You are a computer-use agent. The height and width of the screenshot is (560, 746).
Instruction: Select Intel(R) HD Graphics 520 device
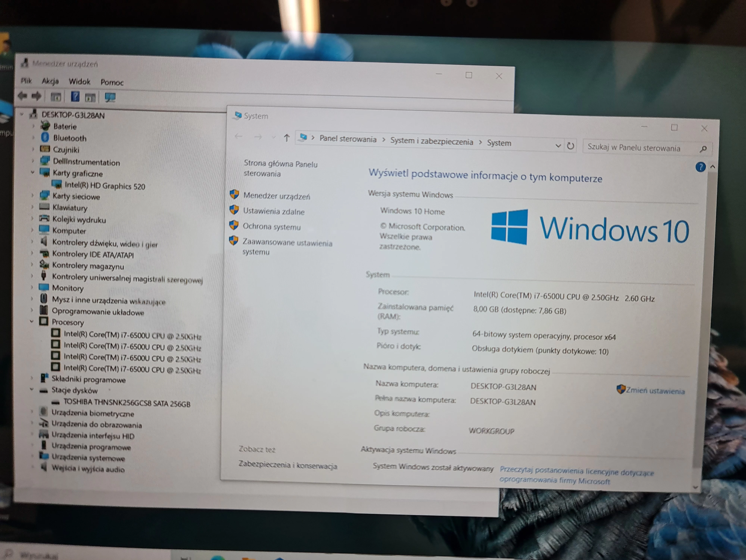[x=105, y=186]
